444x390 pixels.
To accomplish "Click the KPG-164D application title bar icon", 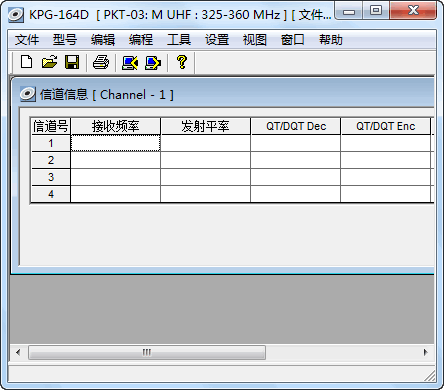I will click(16, 15).
